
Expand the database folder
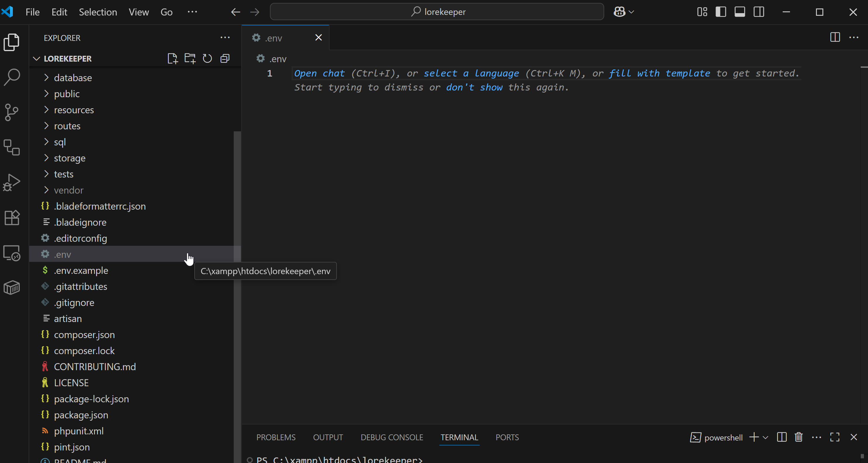click(73, 78)
